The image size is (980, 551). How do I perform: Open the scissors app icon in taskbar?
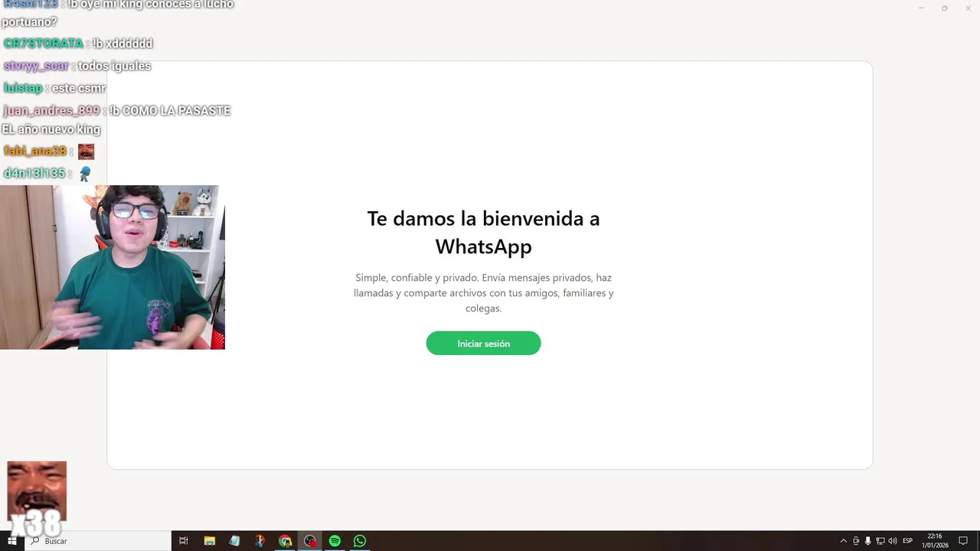coord(260,541)
